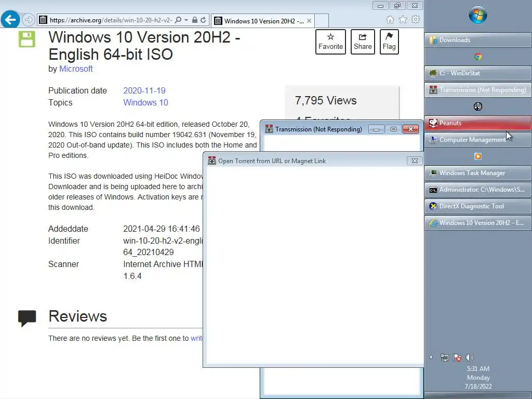Click the Action Center flag tray icon
The height and width of the screenshot is (399, 532).
pyautogui.click(x=457, y=357)
